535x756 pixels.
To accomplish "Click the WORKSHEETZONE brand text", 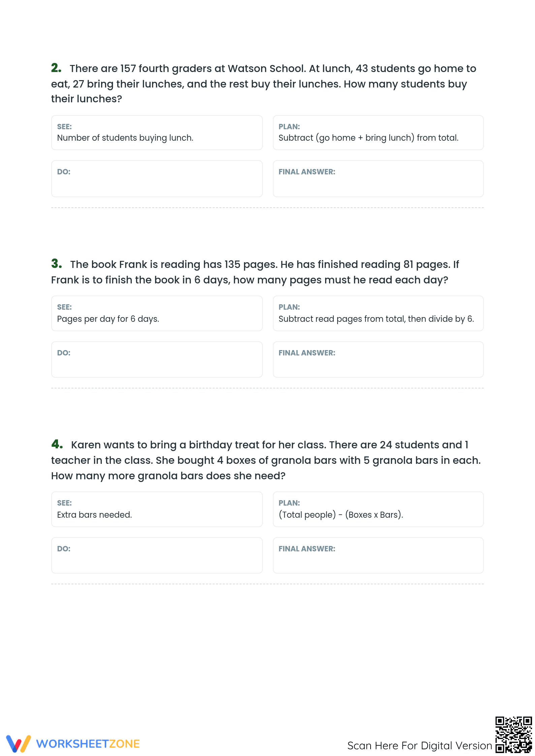I will coord(88,744).
